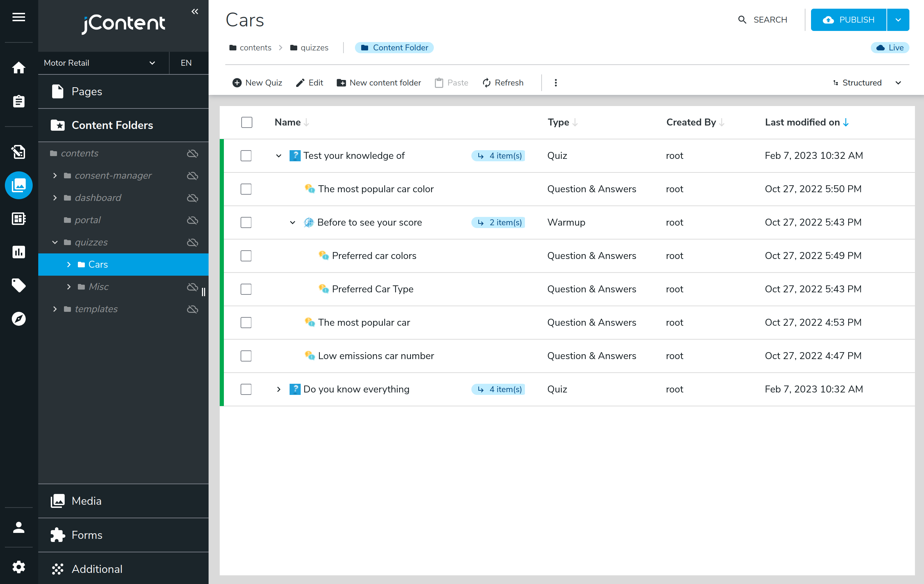Image resolution: width=924 pixels, height=584 pixels.
Task: Click the user profile icon
Action: click(18, 527)
